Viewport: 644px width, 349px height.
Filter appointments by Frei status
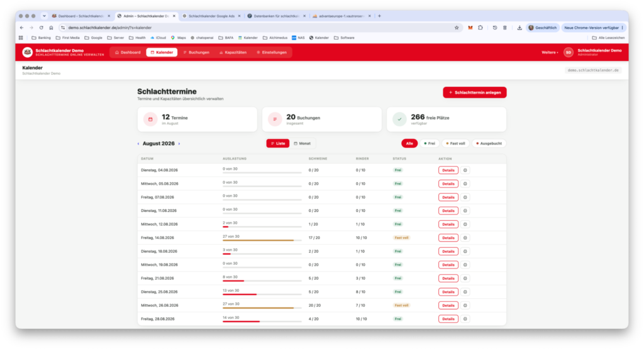point(429,143)
